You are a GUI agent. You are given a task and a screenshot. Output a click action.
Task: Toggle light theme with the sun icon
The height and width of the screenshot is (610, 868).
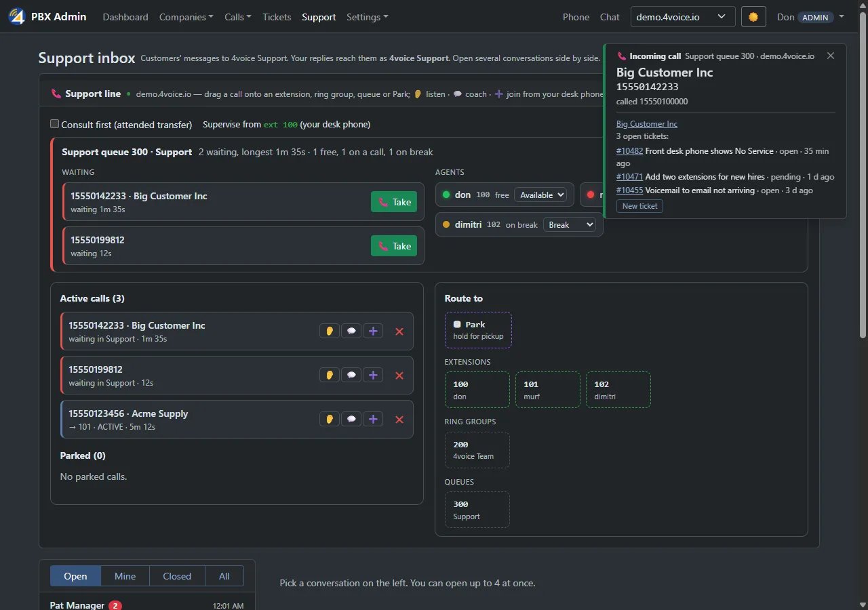pos(753,17)
